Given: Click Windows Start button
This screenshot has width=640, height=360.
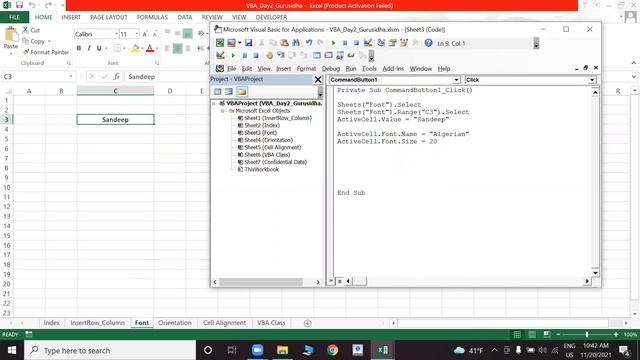Looking at the screenshot, I should point(12,350).
